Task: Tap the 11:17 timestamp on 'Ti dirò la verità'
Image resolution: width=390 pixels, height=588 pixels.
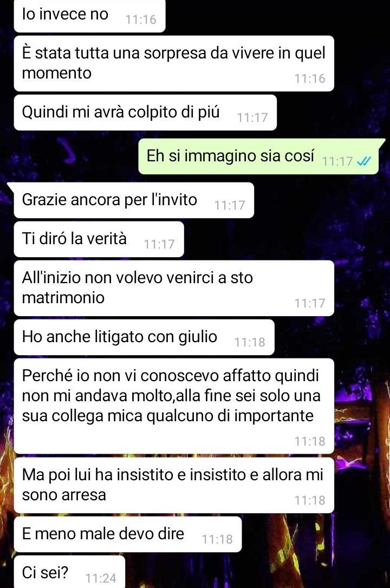Action: (x=159, y=244)
